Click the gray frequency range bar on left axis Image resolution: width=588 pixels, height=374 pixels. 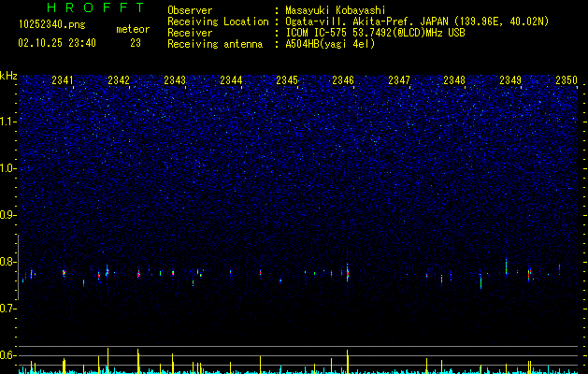pyautogui.click(x=18, y=267)
